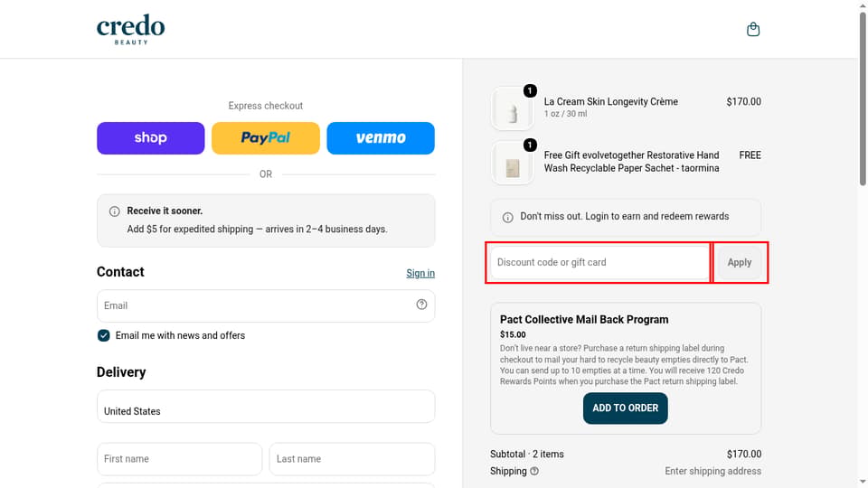The height and width of the screenshot is (488, 868).
Task: Click the Login to earn rewards notice
Action: click(x=626, y=217)
